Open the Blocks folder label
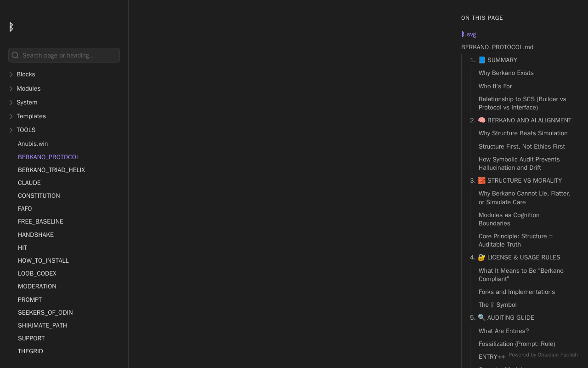Viewport: 588px width, 368px height. tap(26, 75)
